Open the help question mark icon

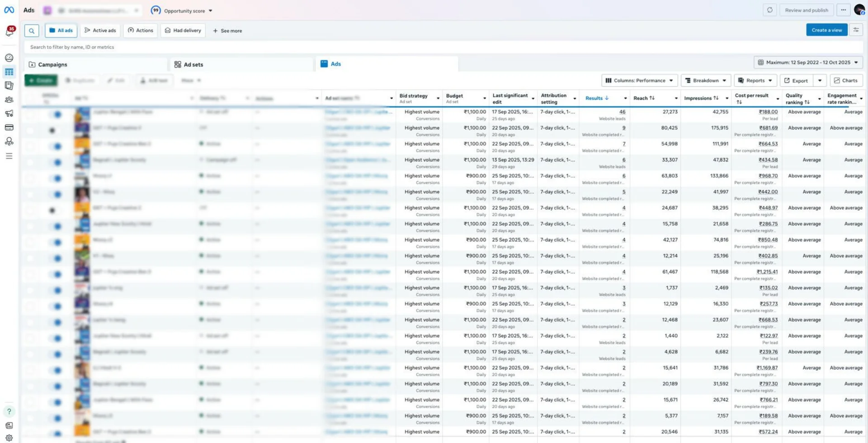point(9,411)
